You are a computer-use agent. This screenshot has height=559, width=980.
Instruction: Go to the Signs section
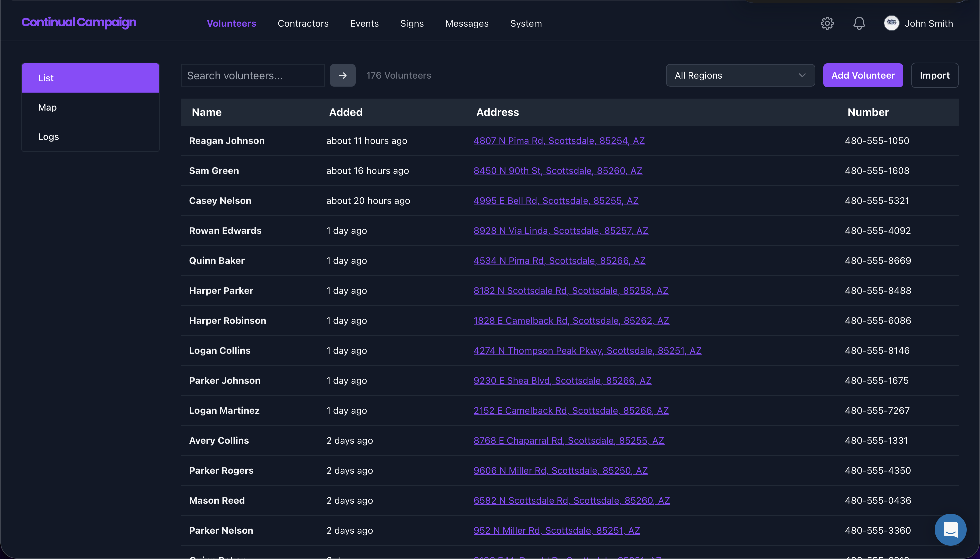(412, 23)
